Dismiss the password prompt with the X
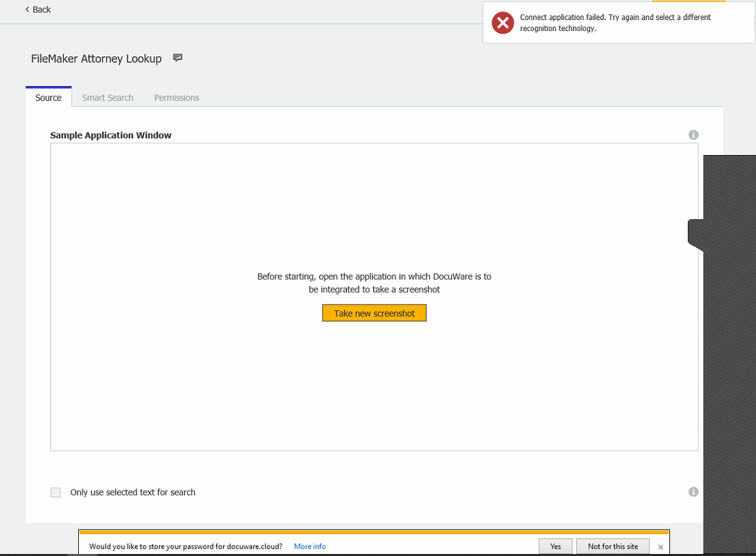The height and width of the screenshot is (556, 756). 660,547
